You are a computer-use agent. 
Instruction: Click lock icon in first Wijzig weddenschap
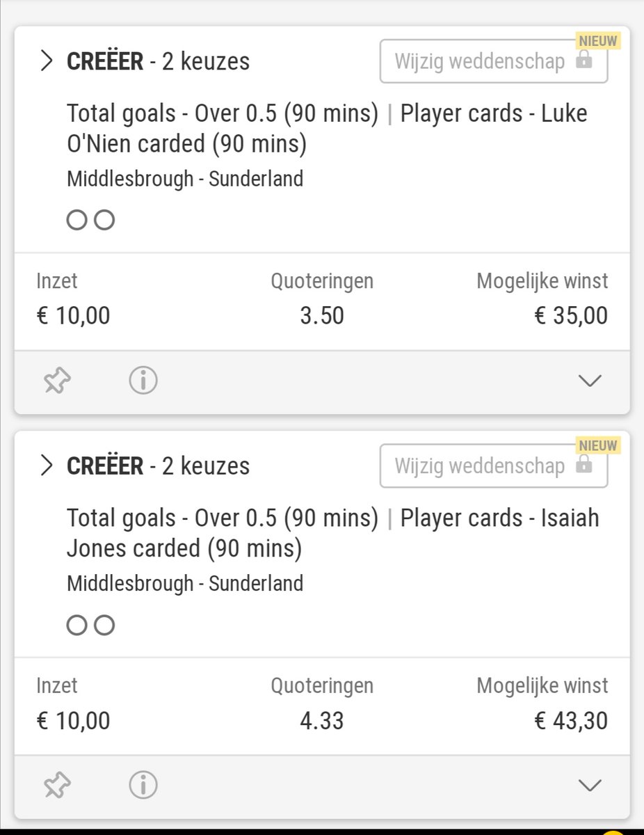584,61
